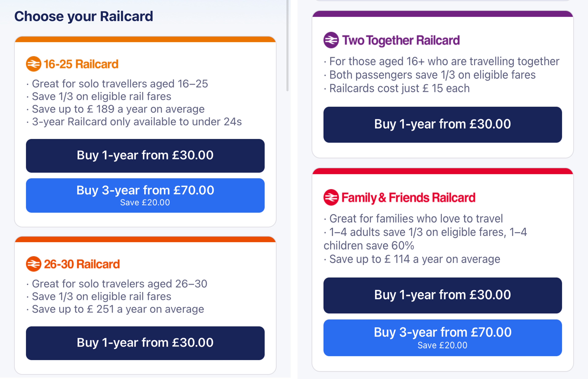588x379 pixels.
Task: Click the Choose your Railcard heading
Action: [x=84, y=16]
